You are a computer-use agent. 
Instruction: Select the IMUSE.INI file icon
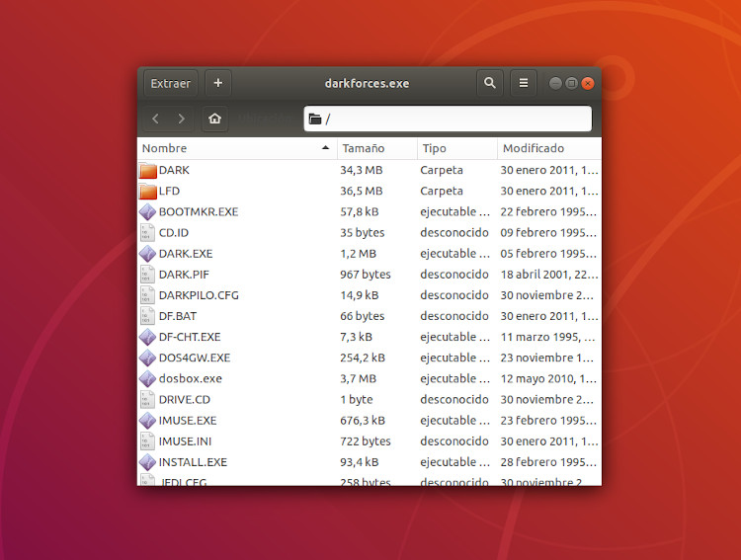[148, 441]
